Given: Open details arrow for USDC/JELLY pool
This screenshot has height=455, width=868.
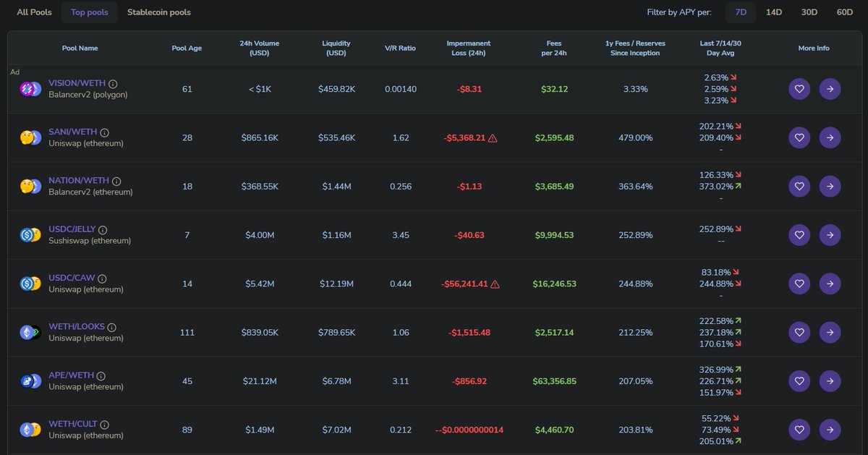Looking at the screenshot, I should pos(830,235).
